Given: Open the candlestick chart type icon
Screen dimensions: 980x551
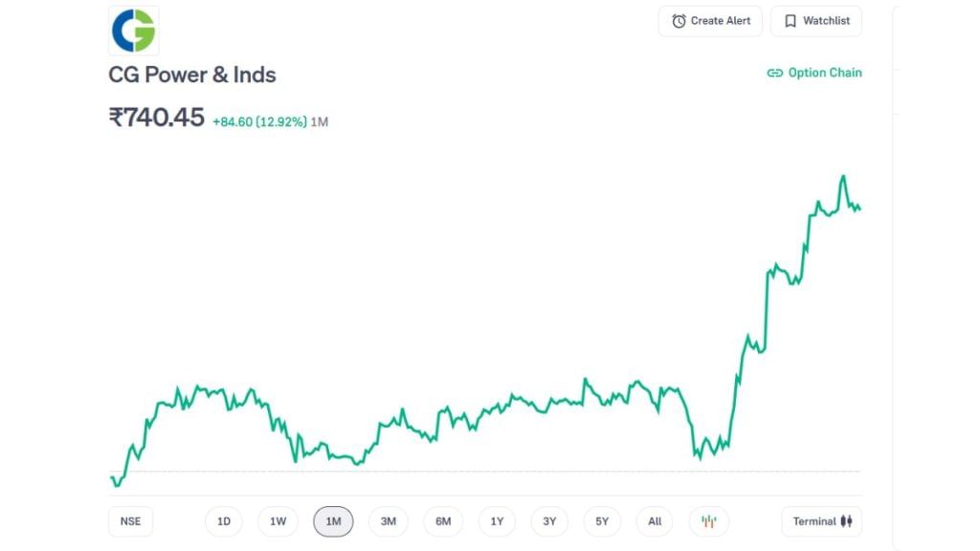Looking at the screenshot, I should pyautogui.click(x=709, y=521).
